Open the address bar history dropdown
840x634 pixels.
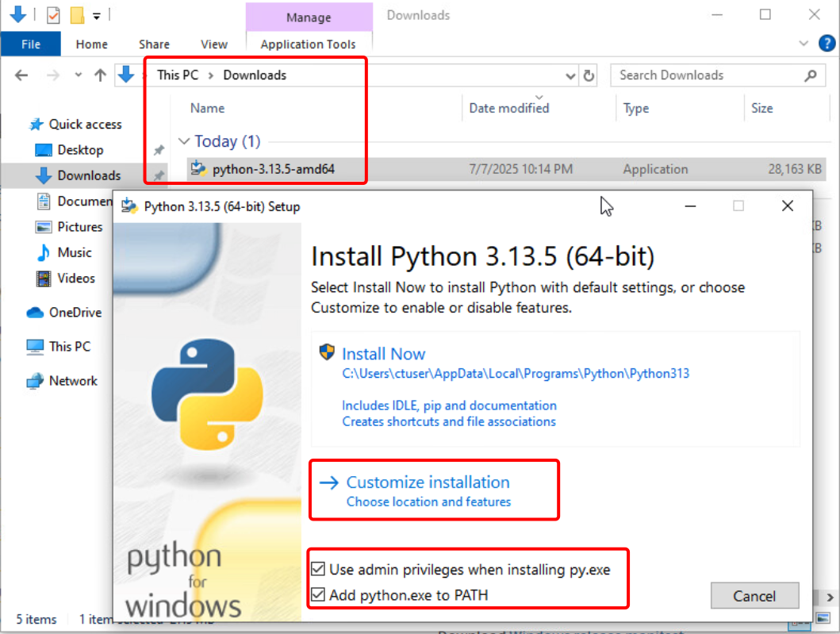point(569,75)
